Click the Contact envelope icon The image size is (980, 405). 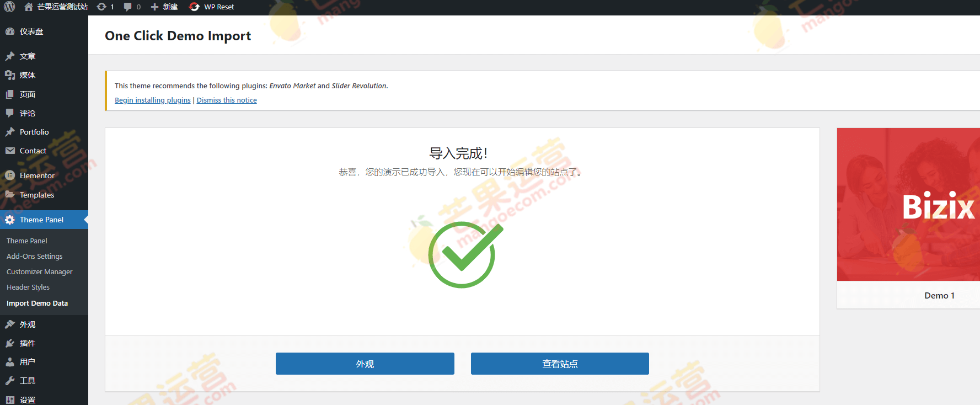10,151
